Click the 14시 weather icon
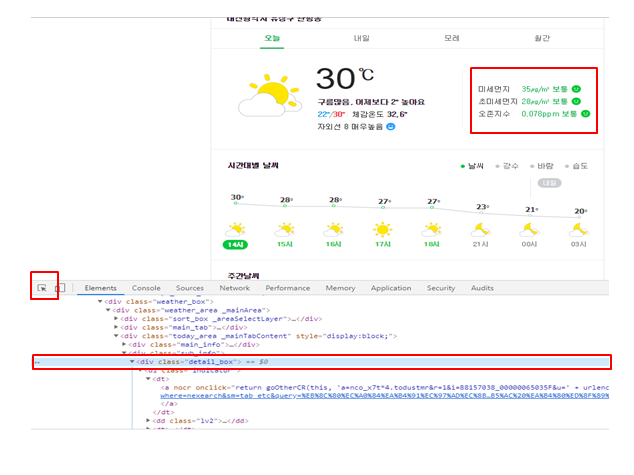 coord(235,229)
